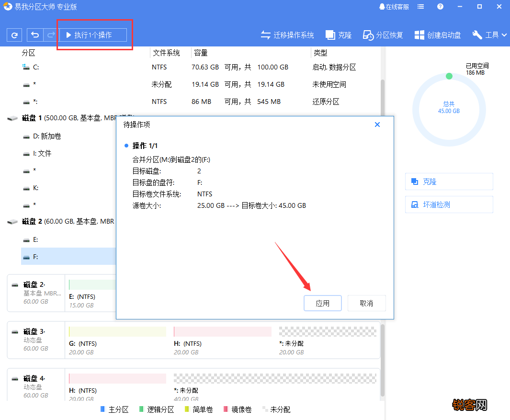This screenshot has width=510, height=420.
Task: Click the undo arrow icon
Action: click(x=35, y=35)
